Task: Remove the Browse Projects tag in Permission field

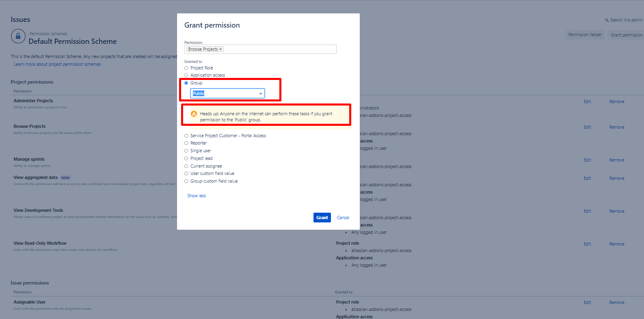Action: pyautogui.click(x=220, y=49)
